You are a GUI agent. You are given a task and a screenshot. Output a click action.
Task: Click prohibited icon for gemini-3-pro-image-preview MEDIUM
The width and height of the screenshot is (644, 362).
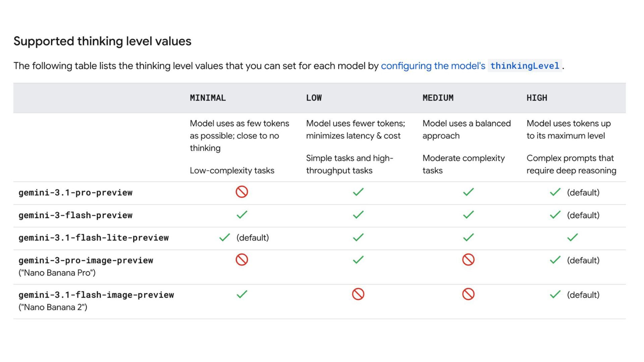[468, 260]
